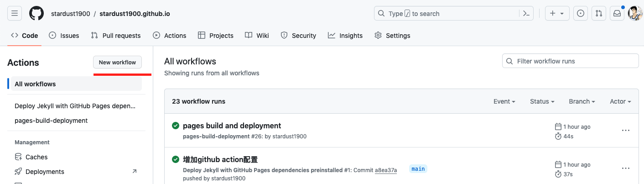Open the hamburger navigation menu
Screen dimensions: 644x184
(15, 14)
